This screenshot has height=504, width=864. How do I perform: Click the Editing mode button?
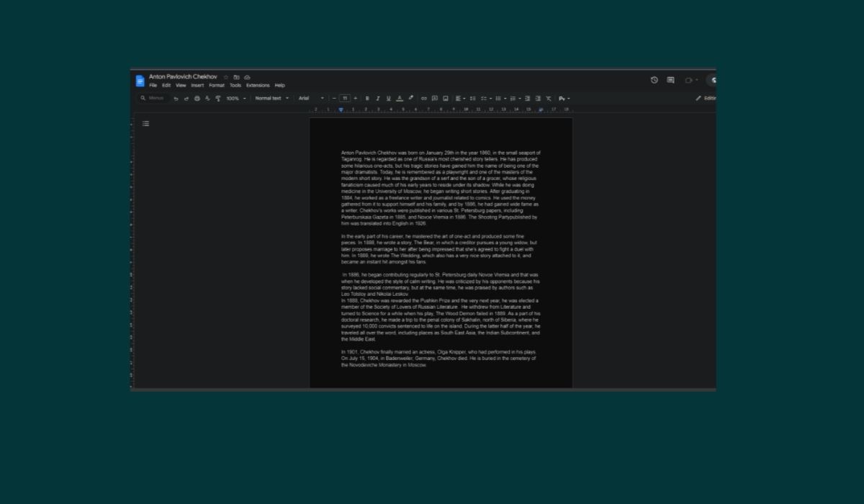click(706, 99)
